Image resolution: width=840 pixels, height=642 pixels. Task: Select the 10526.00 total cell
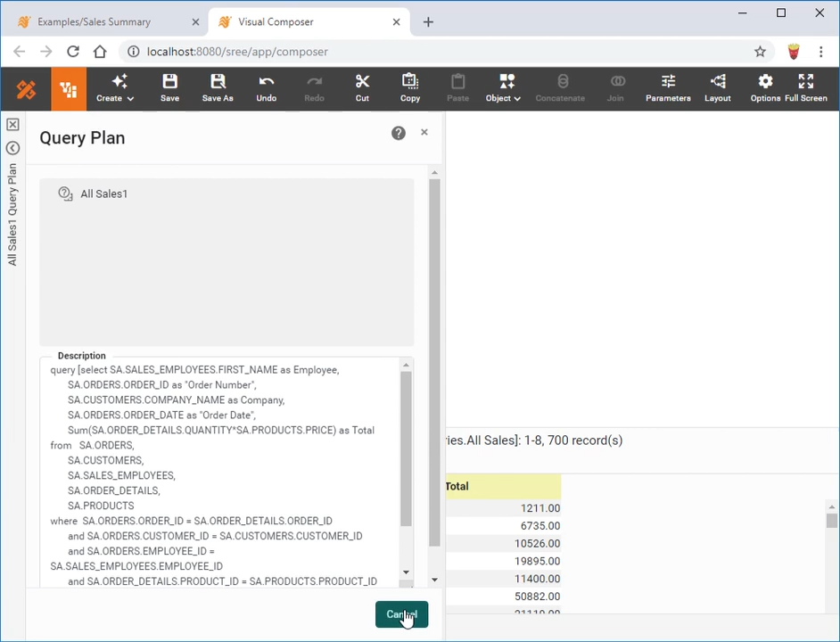click(504, 543)
